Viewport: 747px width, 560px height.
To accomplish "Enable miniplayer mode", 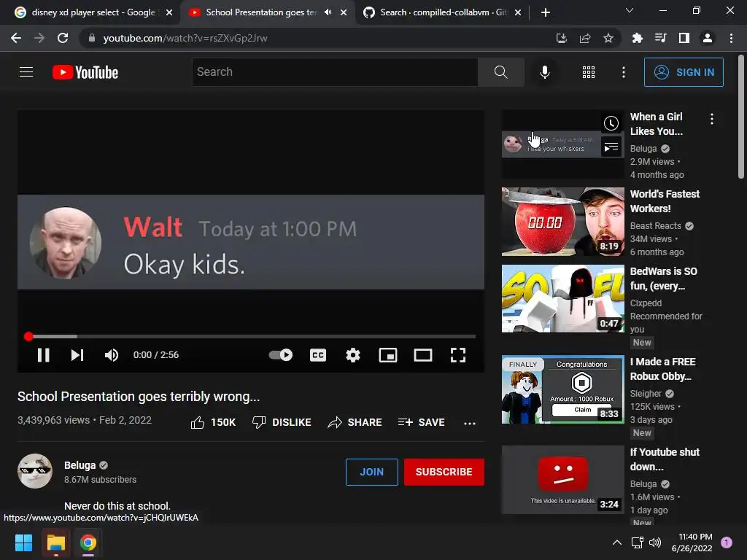I will point(388,355).
